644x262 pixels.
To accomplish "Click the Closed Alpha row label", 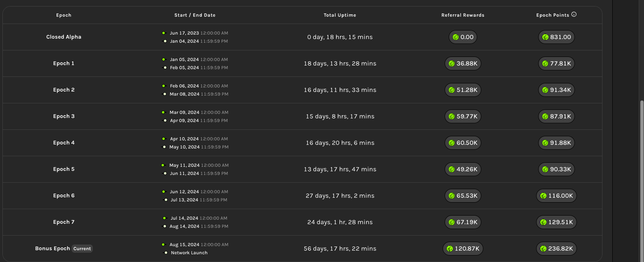I will [x=64, y=37].
